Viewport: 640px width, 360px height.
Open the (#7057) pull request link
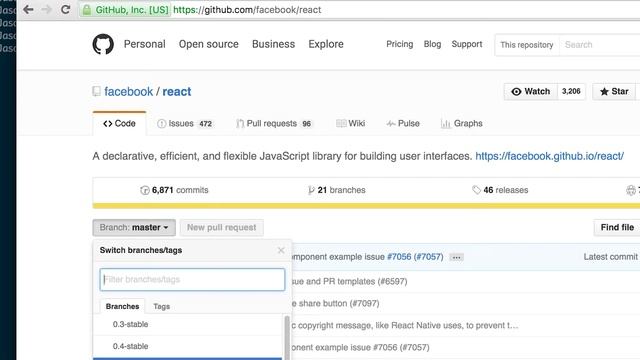point(429,257)
